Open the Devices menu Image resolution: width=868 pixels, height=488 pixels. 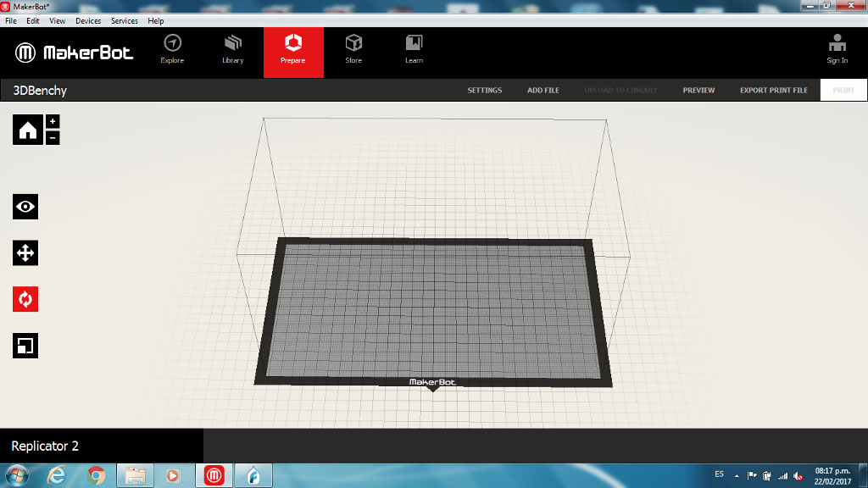[x=88, y=21]
